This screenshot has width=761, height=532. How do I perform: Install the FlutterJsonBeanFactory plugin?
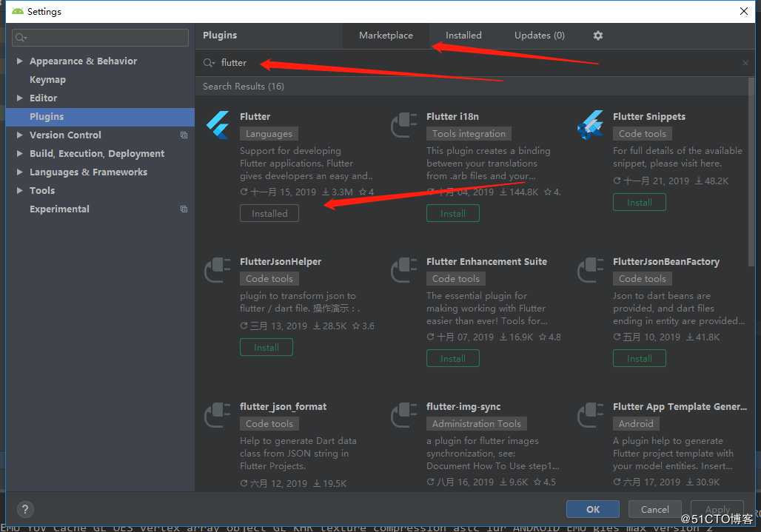pyautogui.click(x=639, y=358)
